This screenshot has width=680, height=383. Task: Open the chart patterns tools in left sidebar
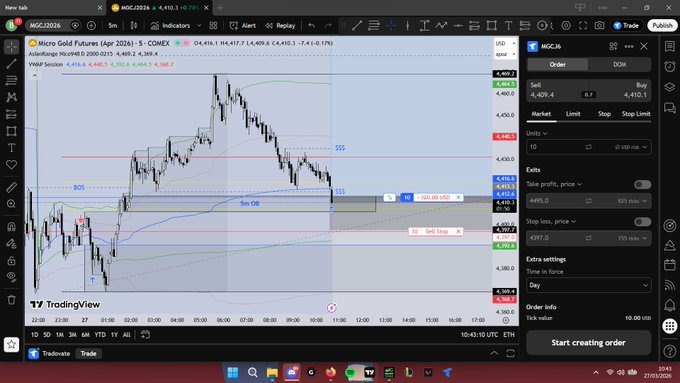[12, 97]
